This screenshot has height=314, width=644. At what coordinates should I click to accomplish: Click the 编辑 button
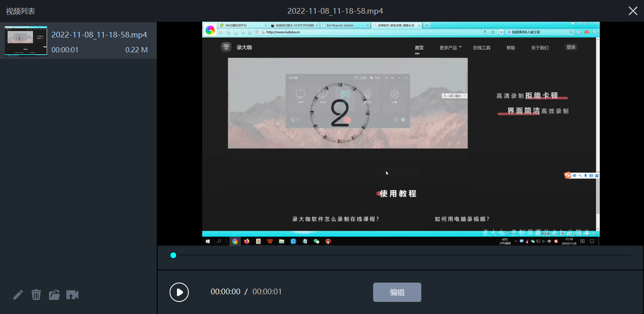(x=397, y=292)
